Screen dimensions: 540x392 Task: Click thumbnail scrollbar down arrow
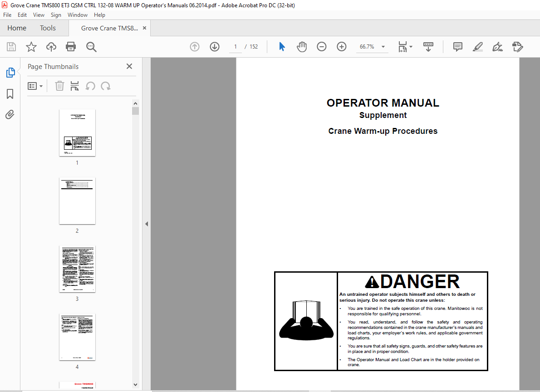[x=135, y=385]
